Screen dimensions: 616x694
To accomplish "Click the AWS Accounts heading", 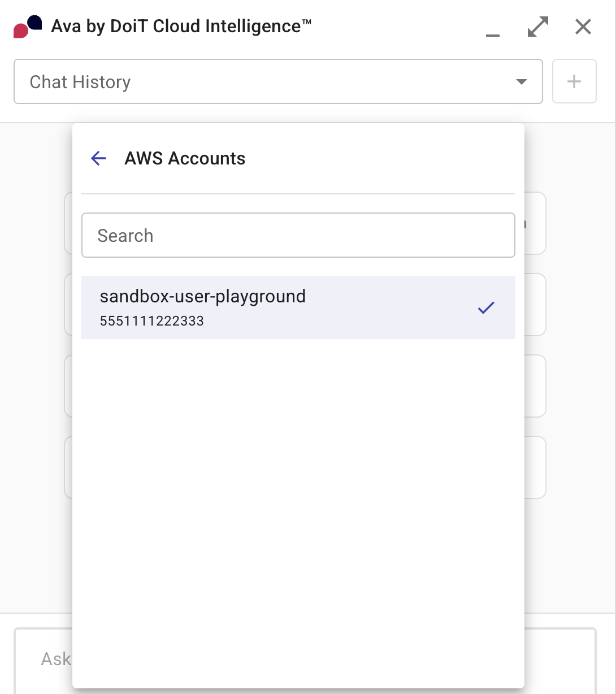I will (185, 158).
